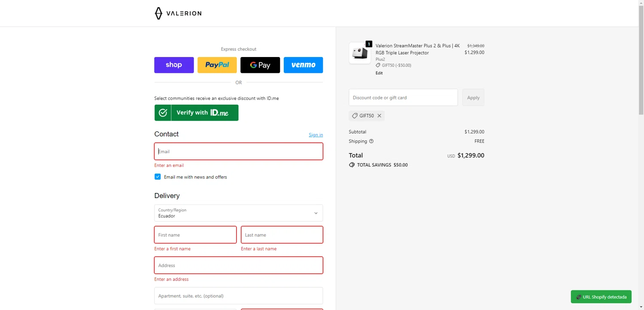
Task: Click into the Last name field
Action: pyautogui.click(x=282, y=235)
